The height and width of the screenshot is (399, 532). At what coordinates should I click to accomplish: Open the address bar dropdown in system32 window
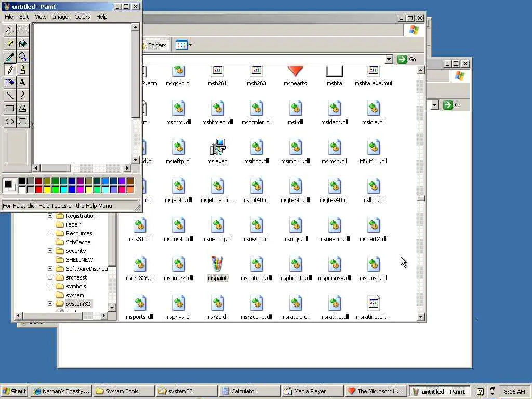389,59
